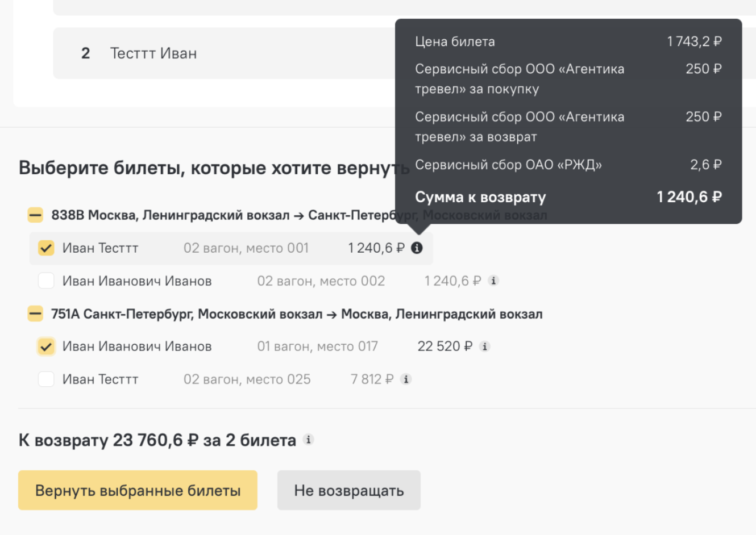Viewport: 756px width, 535px height.
Task: Select Иван Иванович Иванов ticket, seat 002
Action: [46, 281]
